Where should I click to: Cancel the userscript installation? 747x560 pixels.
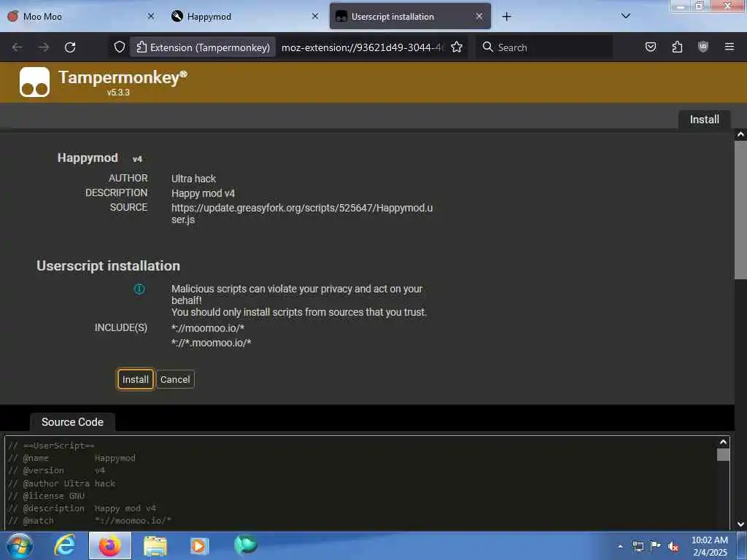pos(175,379)
